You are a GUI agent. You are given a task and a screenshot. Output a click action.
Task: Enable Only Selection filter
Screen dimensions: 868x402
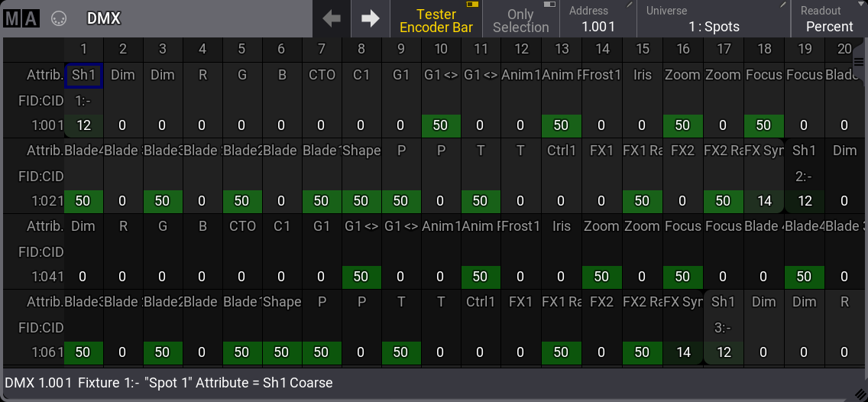click(520, 20)
